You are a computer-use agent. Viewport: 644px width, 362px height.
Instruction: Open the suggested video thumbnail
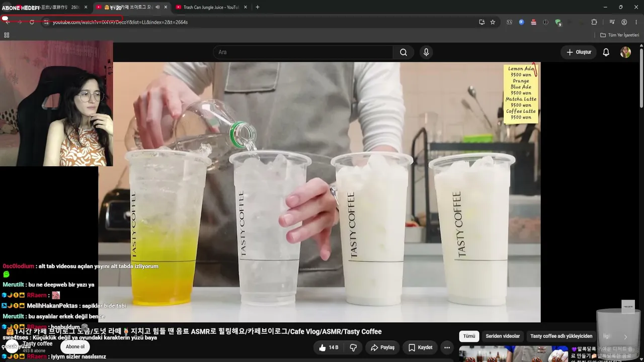[x=514, y=354]
